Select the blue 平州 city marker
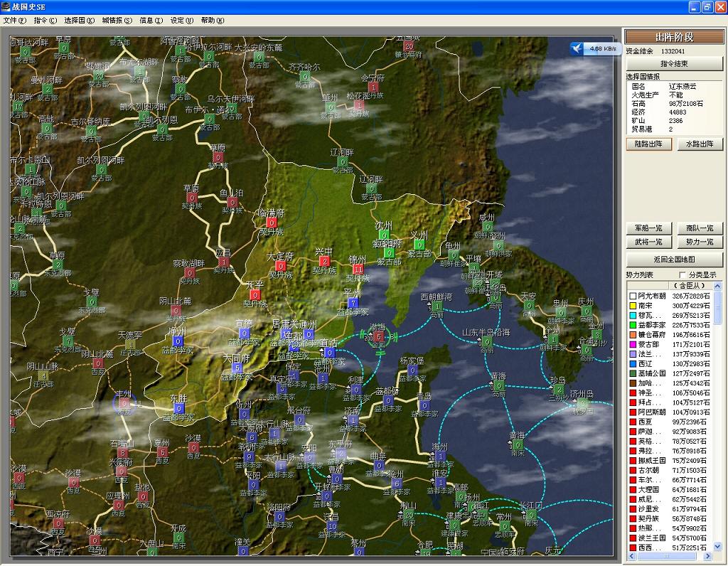Screen dimensions: 728x566 [353, 302]
